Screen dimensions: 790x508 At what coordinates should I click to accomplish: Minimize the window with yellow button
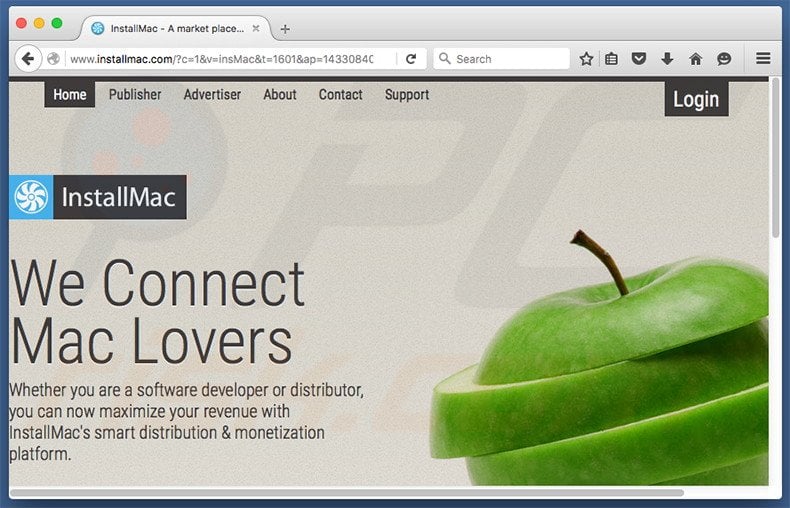click(x=39, y=23)
